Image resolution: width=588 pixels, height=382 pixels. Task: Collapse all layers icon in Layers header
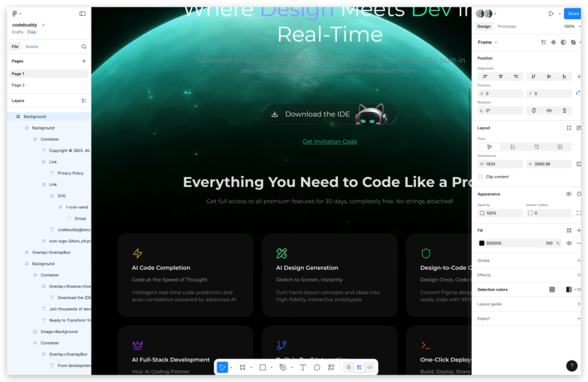84,101
